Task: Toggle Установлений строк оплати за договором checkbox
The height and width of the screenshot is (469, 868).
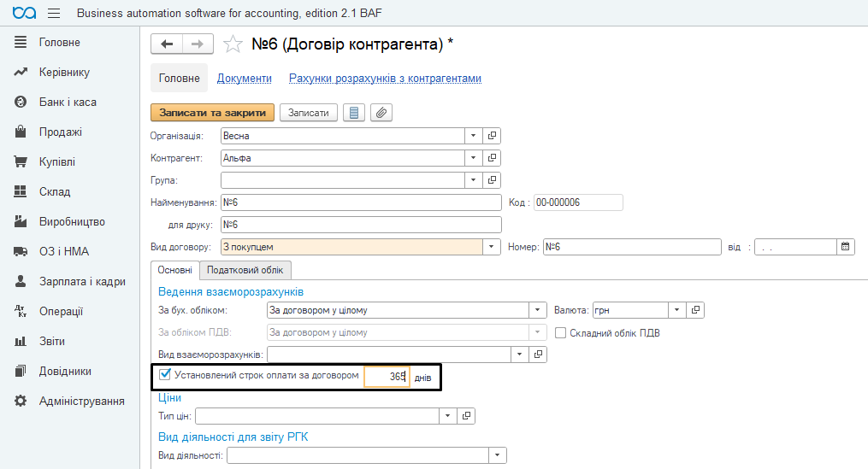Action: coord(165,374)
